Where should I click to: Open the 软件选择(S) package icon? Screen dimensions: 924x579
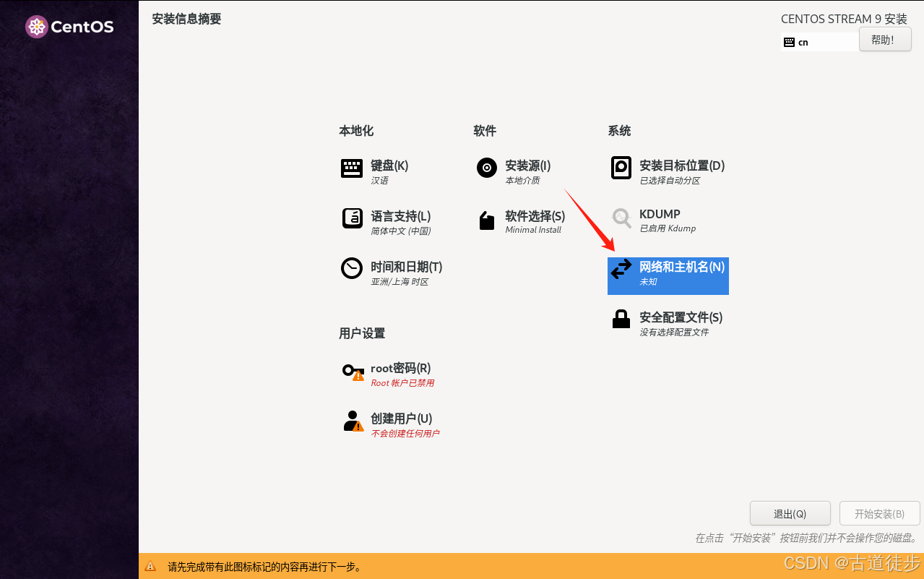pos(487,220)
